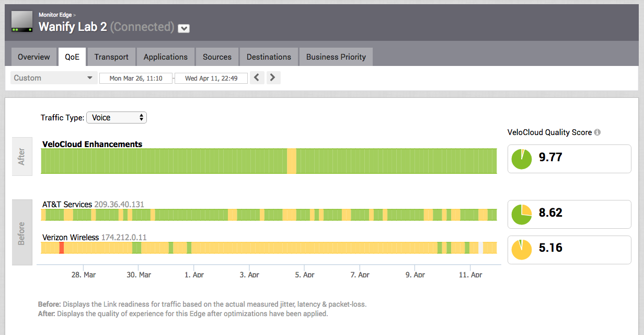Select the Applications tab
644x335 pixels.
click(165, 57)
